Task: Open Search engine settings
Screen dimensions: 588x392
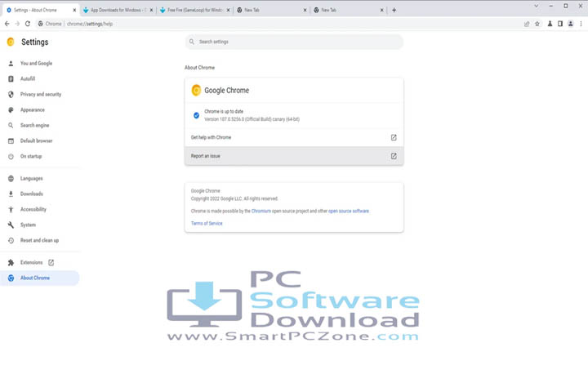Action: click(x=34, y=125)
